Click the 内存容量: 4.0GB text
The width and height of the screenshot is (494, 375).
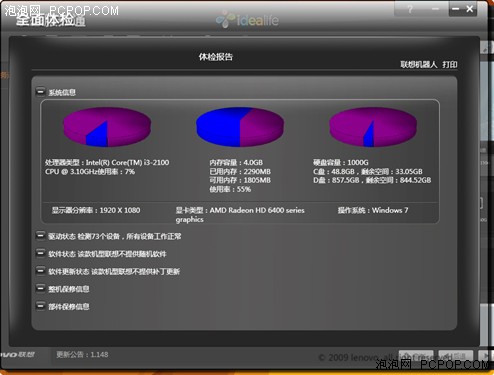click(236, 162)
